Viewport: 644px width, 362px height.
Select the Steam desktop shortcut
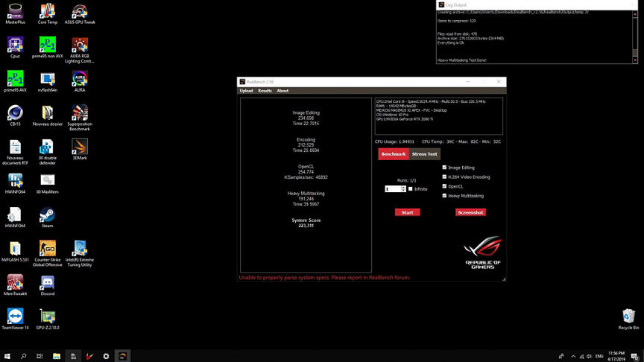pyautogui.click(x=47, y=215)
